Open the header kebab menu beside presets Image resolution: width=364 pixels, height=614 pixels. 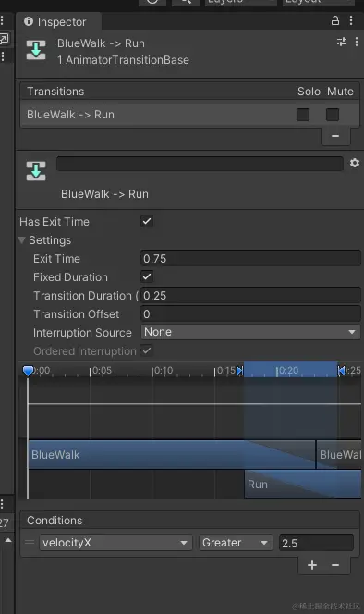[x=357, y=42]
